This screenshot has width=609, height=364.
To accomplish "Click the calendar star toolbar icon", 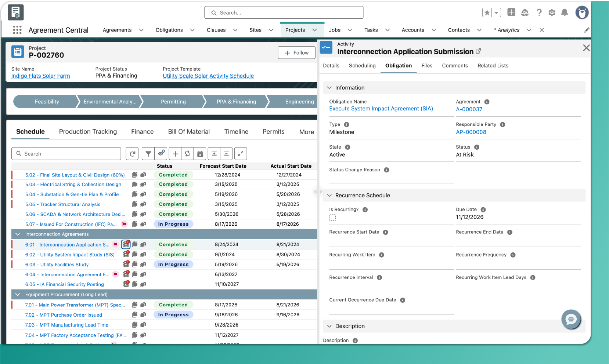I will point(200,154).
